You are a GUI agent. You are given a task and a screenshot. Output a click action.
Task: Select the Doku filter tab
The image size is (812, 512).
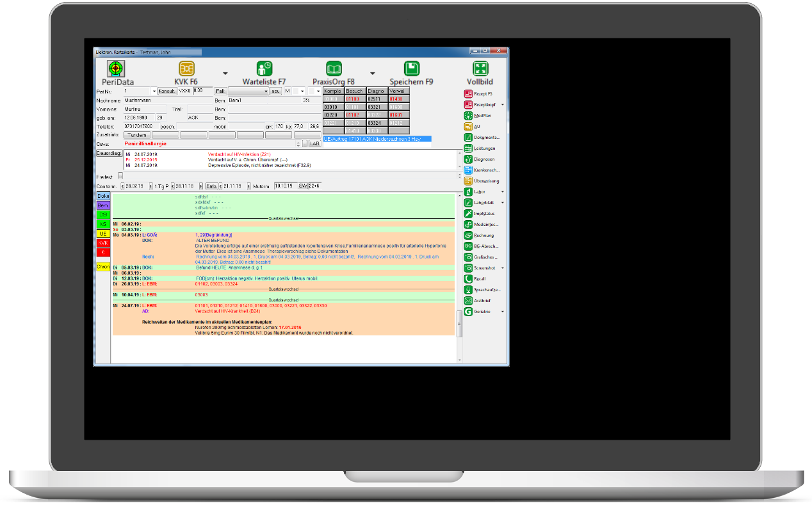tap(103, 196)
